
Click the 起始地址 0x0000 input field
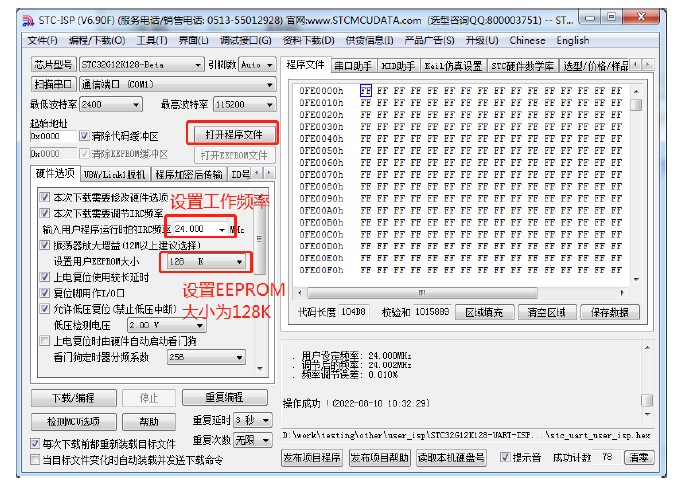(x=53, y=136)
